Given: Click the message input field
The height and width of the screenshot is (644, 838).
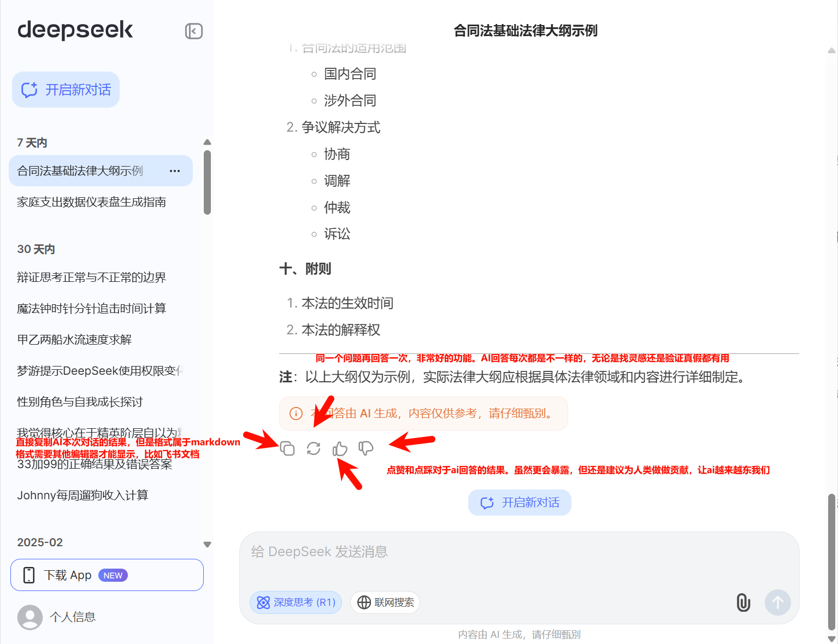Looking at the screenshot, I should 519,552.
